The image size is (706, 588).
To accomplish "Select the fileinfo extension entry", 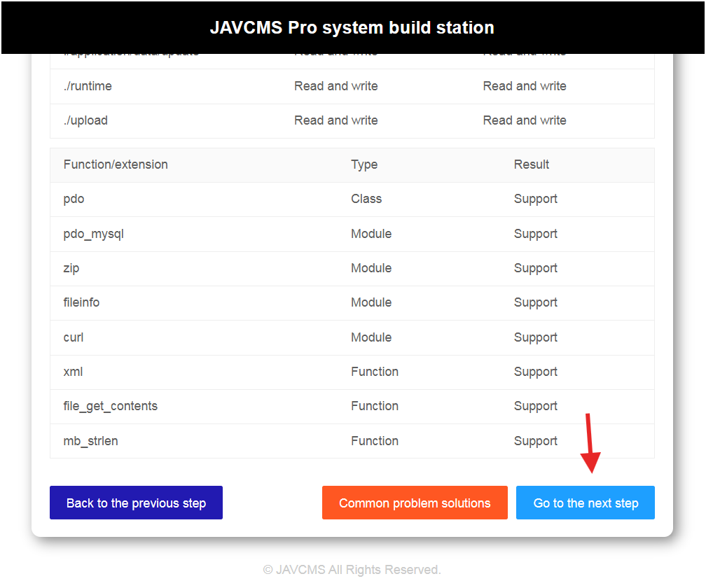I will (x=81, y=302).
